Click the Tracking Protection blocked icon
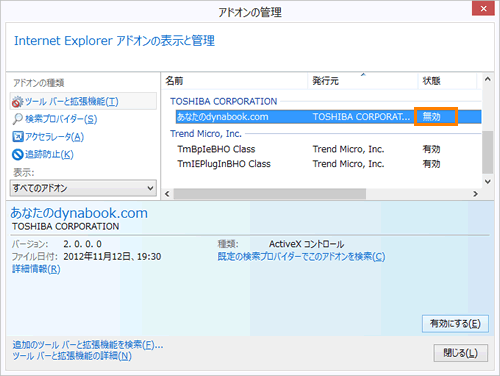 pos(17,154)
